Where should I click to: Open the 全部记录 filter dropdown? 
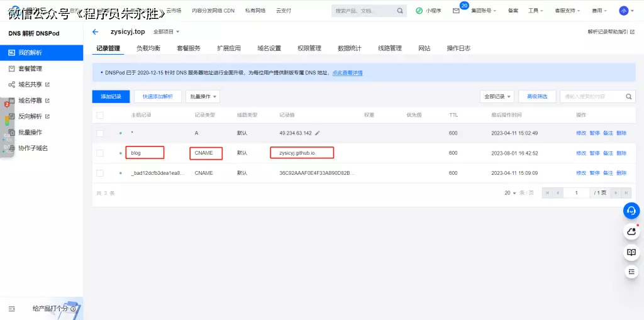click(x=497, y=97)
